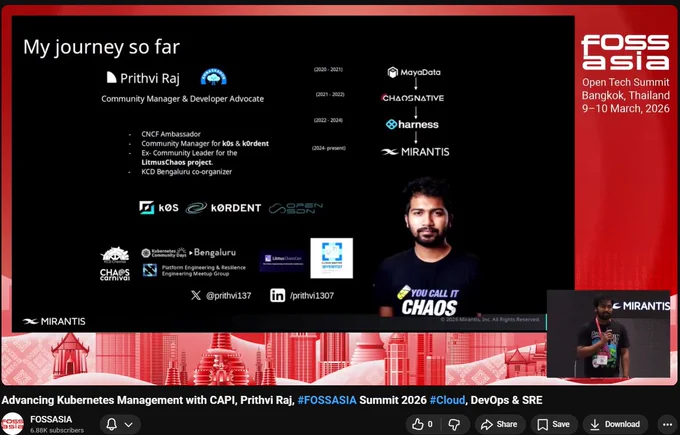The image size is (680, 435).
Task: Click the video player slide area
Action: pos(293,173)
